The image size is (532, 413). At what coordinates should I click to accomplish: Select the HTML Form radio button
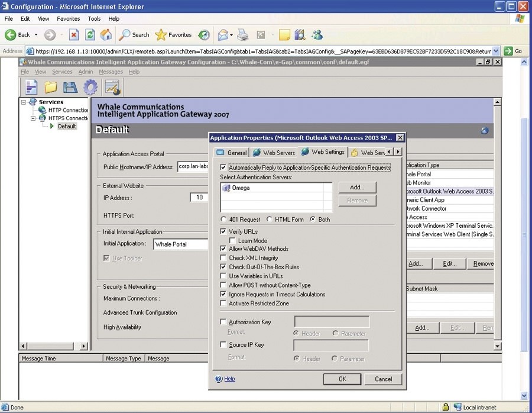[x=269, y=220]
